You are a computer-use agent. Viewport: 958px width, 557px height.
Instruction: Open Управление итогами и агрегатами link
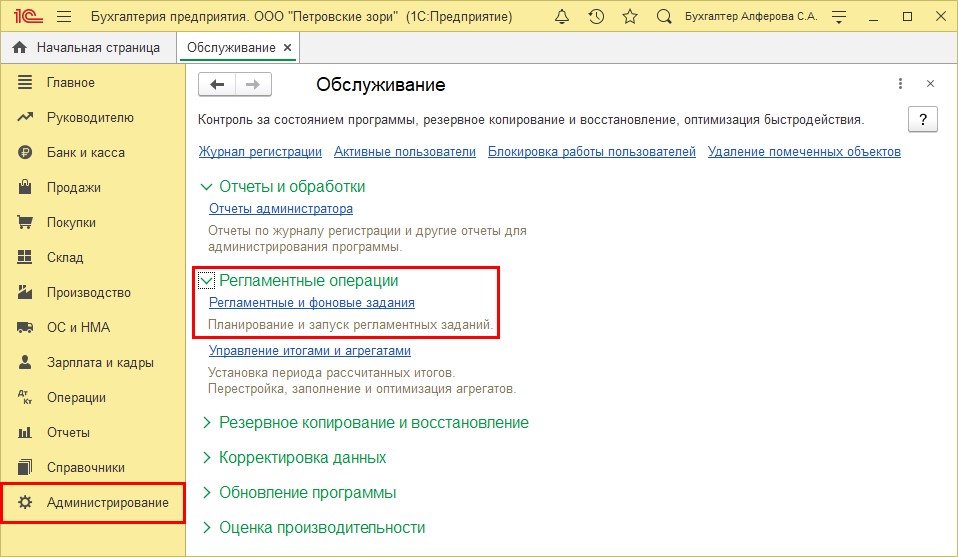310,351
